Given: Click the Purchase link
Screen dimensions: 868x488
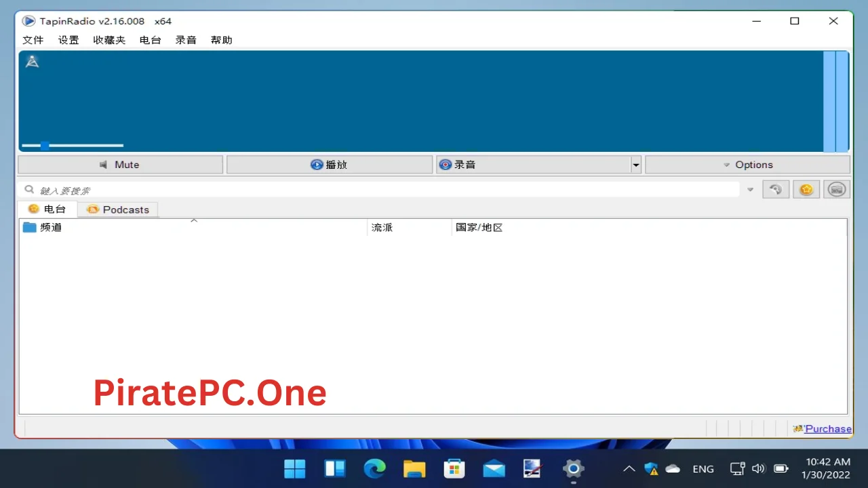Looking at the screenshot, I should [828, 428].
